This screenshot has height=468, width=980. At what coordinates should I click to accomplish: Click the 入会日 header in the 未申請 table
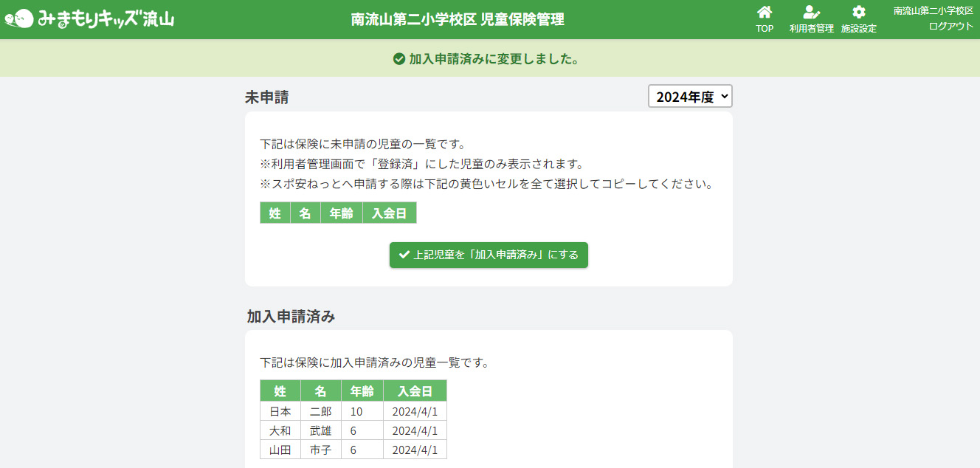(x=389, y=213)
